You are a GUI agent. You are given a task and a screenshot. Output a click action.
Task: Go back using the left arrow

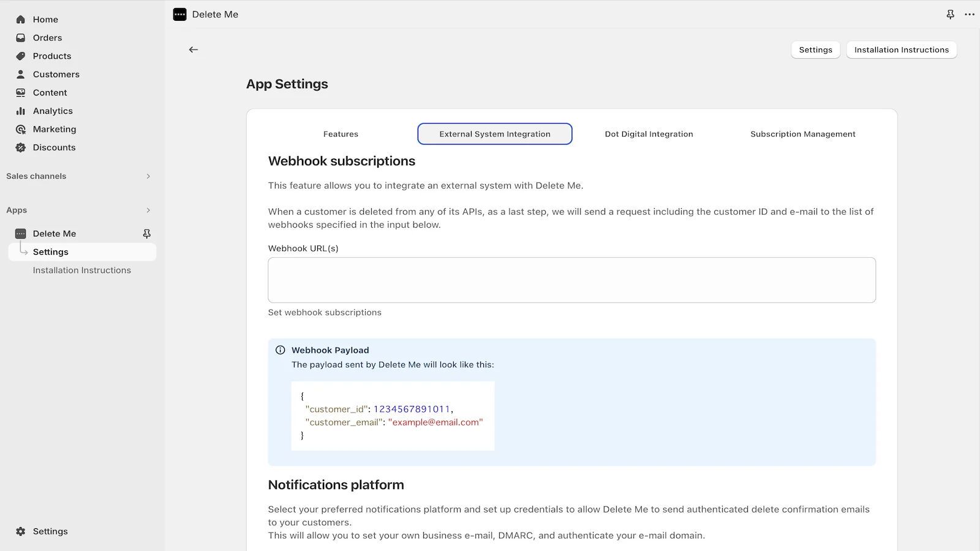[194, 50]
